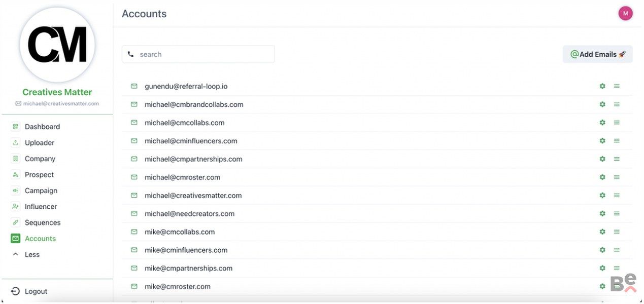Viewport: 644px width, 304px height.
Task: Click the gear icon for michael@cmcollabs.com
Action: pos(602,123)
